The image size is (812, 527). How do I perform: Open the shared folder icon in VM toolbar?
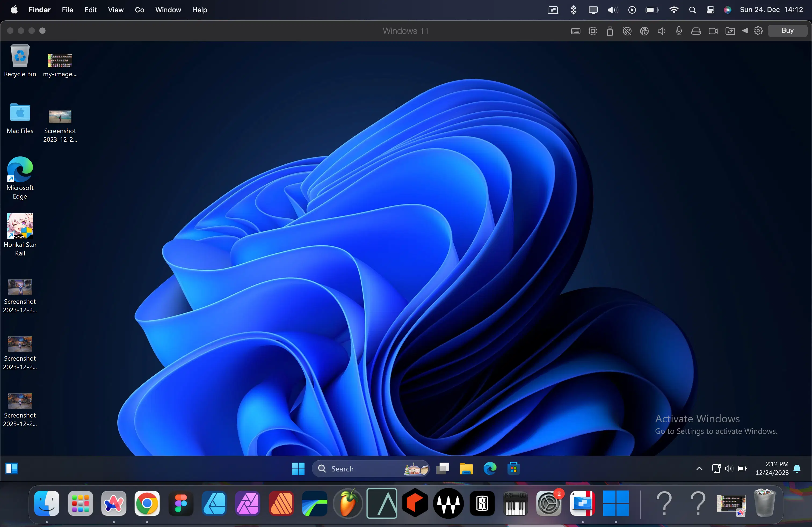[730, 31]
